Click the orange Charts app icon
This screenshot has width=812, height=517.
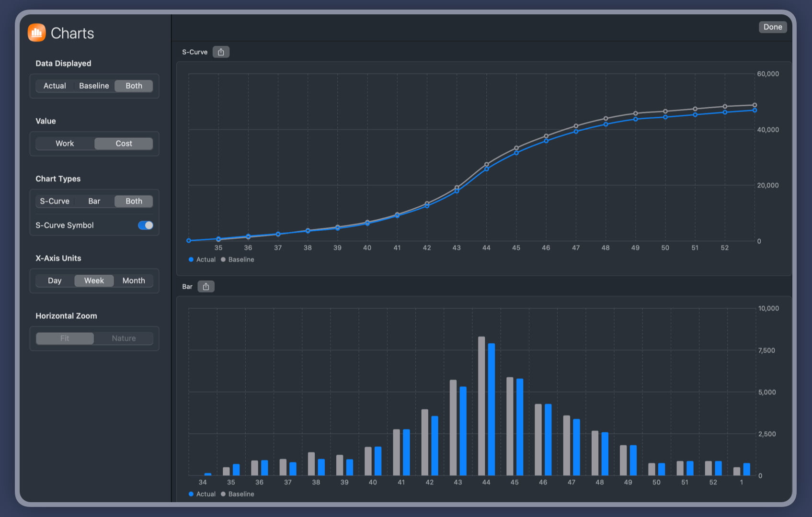point(37,33)
